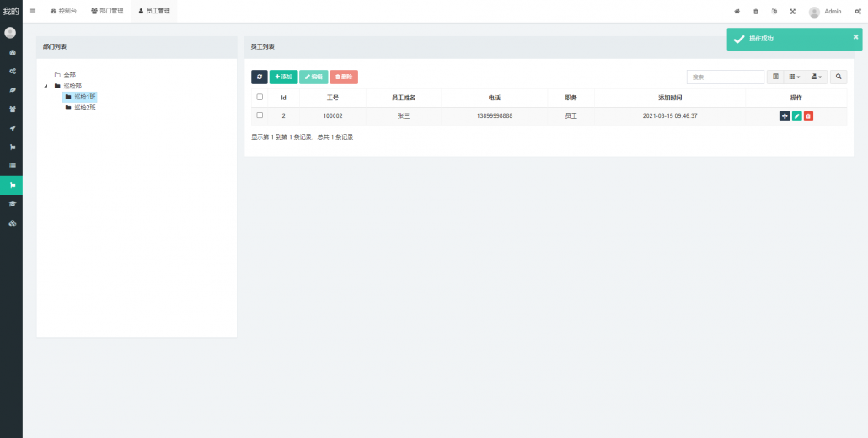Open the columns dropdown in table toolbar
Screen dimensions: 868x438
coord(794,77)
